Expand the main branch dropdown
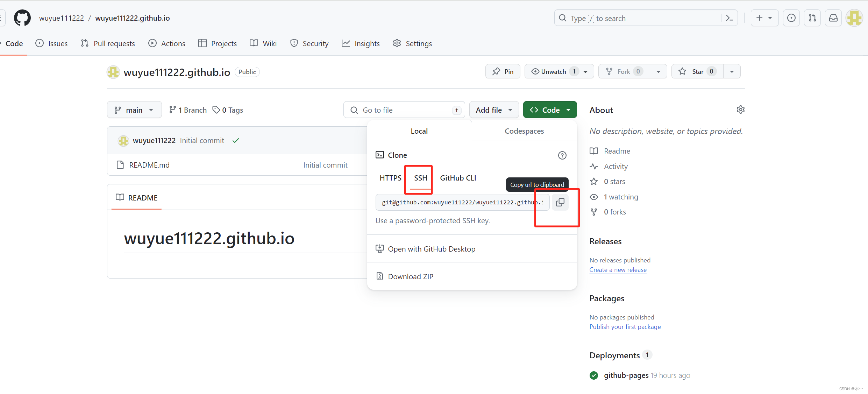 (134, 110)
